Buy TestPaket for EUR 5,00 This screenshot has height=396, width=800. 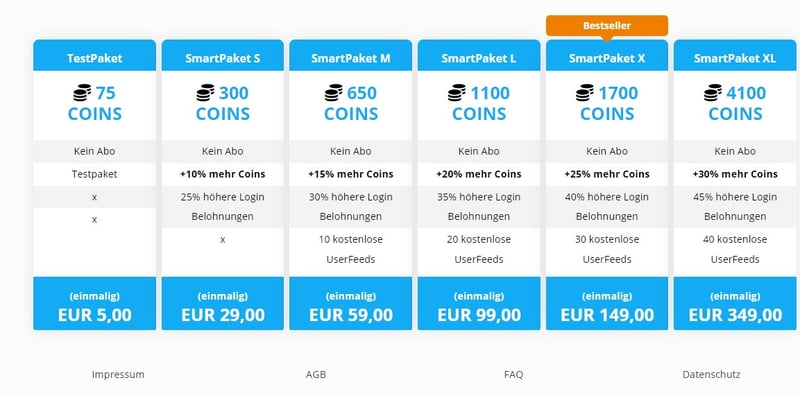coord(95,304)
